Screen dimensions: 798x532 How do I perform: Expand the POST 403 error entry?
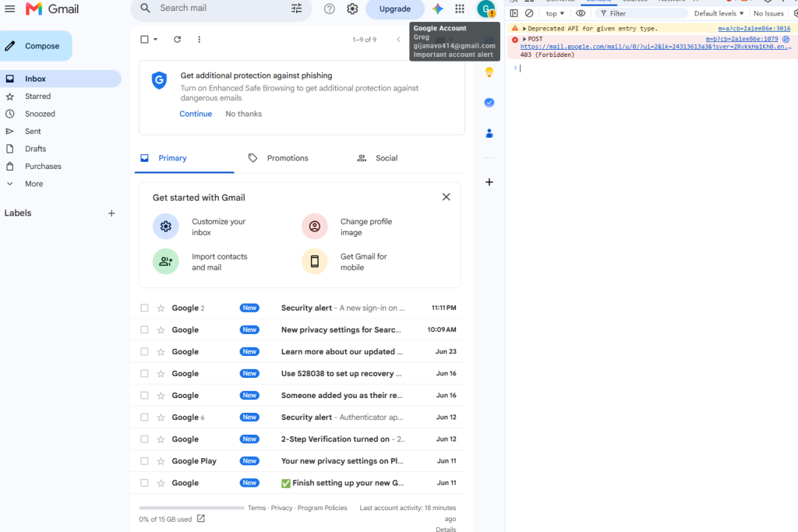524,39
